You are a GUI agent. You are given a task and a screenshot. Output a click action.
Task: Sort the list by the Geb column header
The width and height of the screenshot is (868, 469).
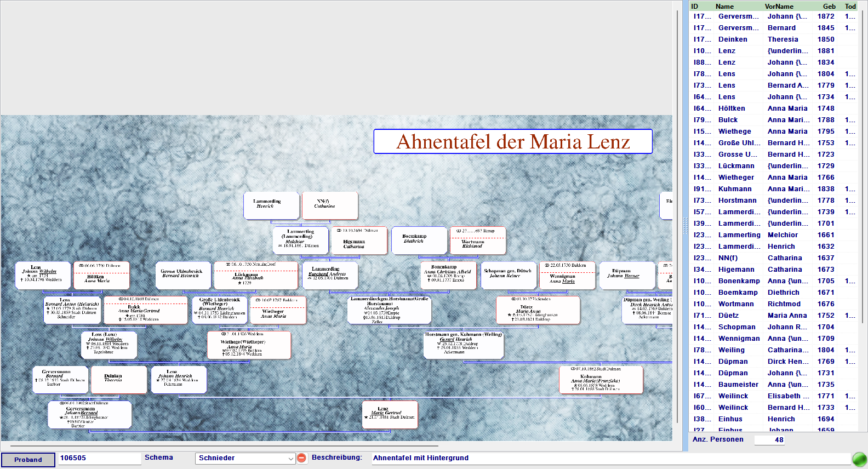click(x=829, y=7)
